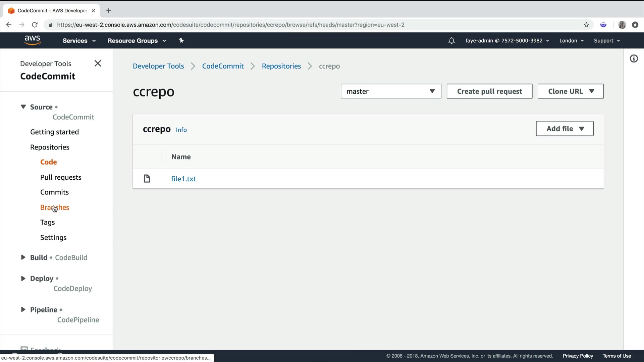The height and width of the screenshot is (362, 644).
Task: Click Create pull request button
Action: point(489,91)
